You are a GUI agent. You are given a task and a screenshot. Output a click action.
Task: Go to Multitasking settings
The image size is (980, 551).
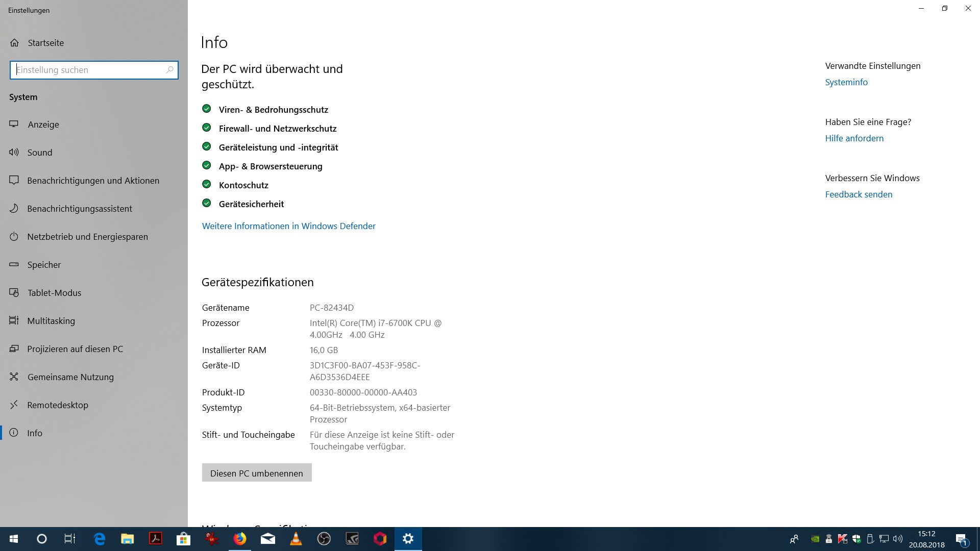[51, 321]
